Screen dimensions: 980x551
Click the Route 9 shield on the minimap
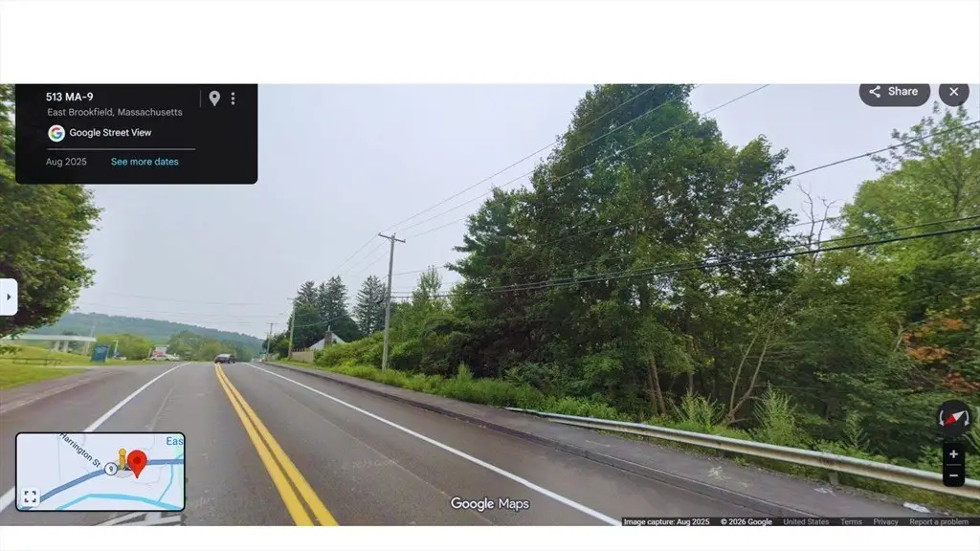(x=111, y=469)
